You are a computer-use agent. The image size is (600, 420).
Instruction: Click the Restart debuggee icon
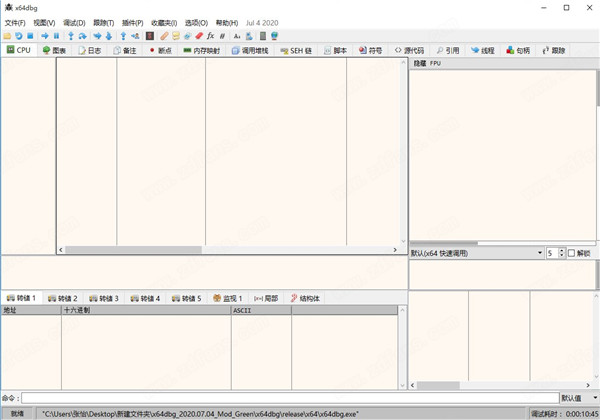point(19,36)
